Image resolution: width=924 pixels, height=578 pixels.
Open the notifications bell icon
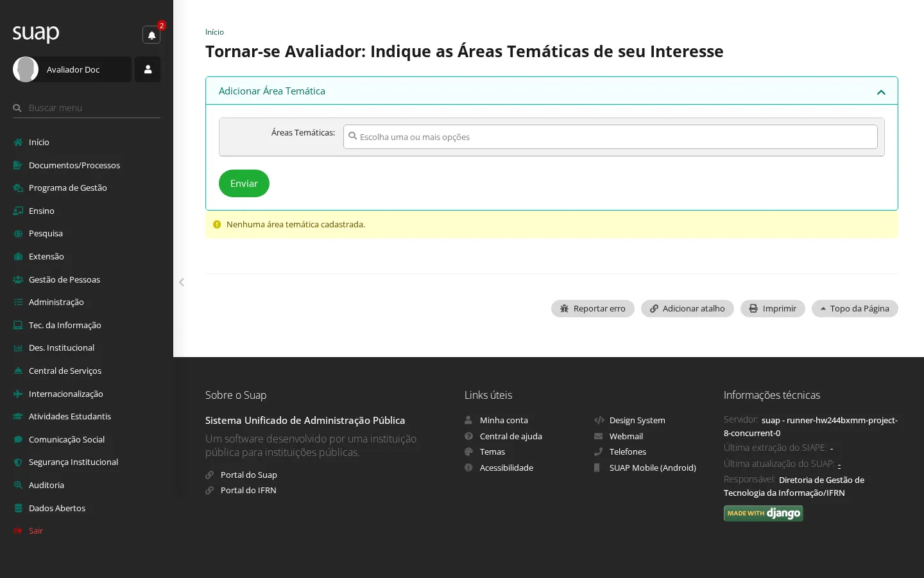[151, 35]
